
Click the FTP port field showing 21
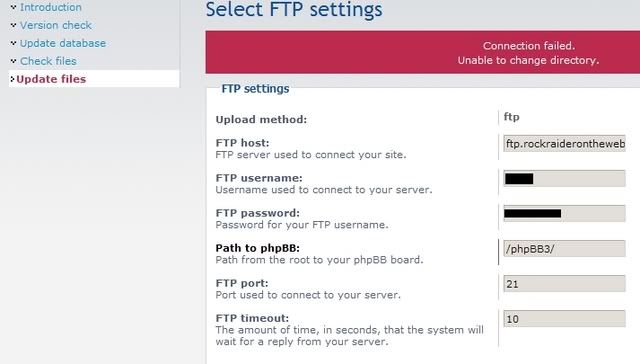pyautogui.click(x=564, y=284)
